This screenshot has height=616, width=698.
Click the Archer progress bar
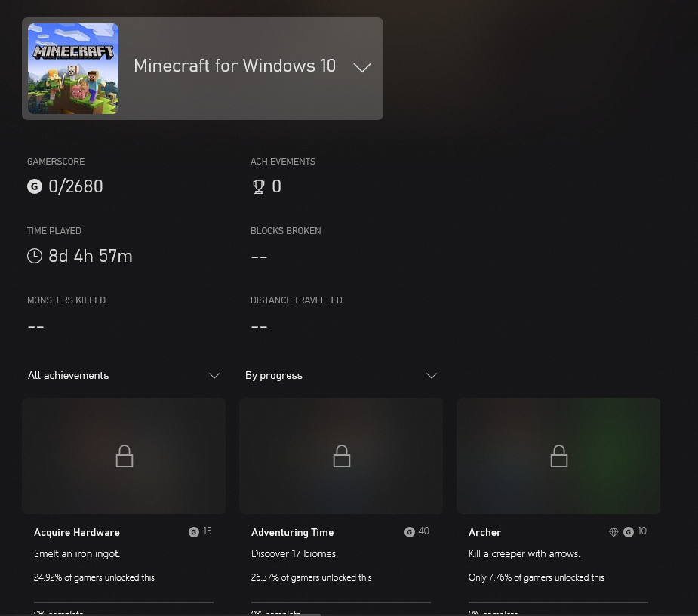click(x=558, y=602)
